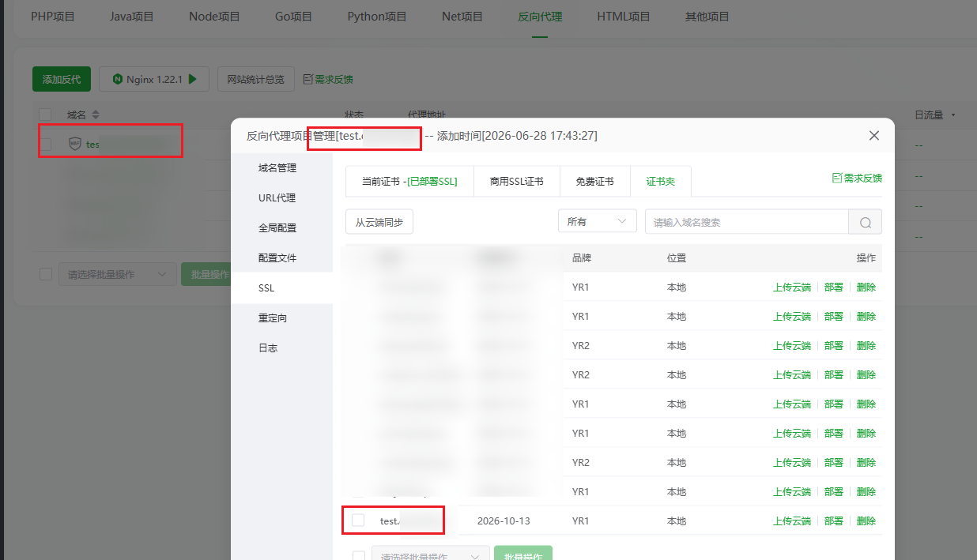Open the 所有 filter dropdown

598,222
